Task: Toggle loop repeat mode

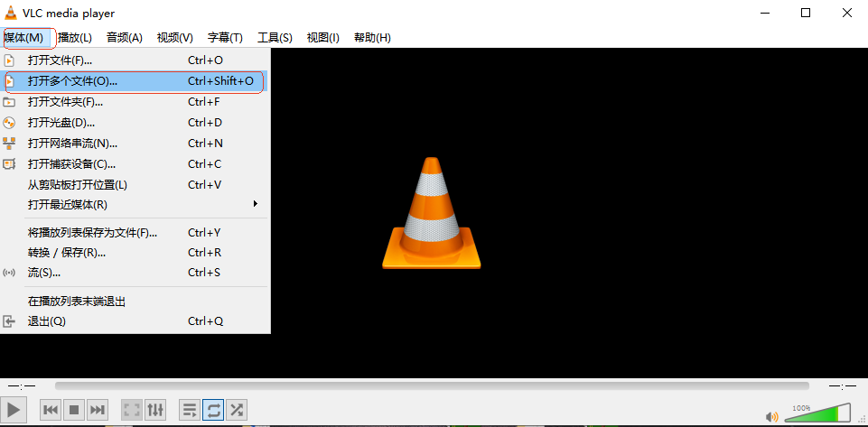Action: (213, 410)
